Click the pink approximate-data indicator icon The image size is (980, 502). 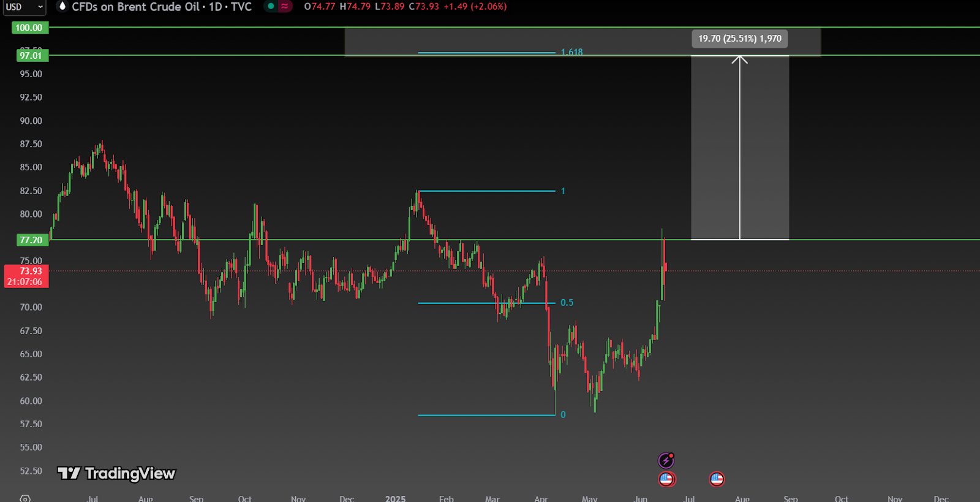pyautogui.click(x=285, y=6)
